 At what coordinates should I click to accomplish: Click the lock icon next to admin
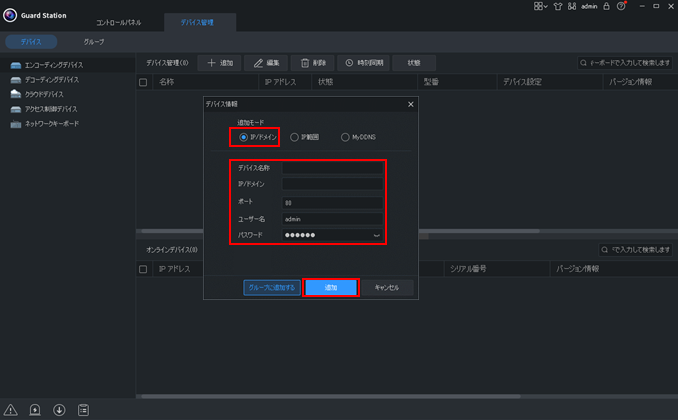coord(606,6)
